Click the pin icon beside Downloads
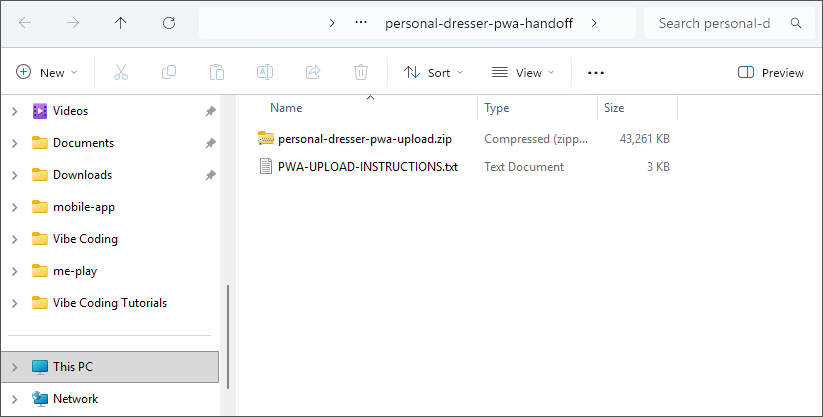 click(210, 175)
